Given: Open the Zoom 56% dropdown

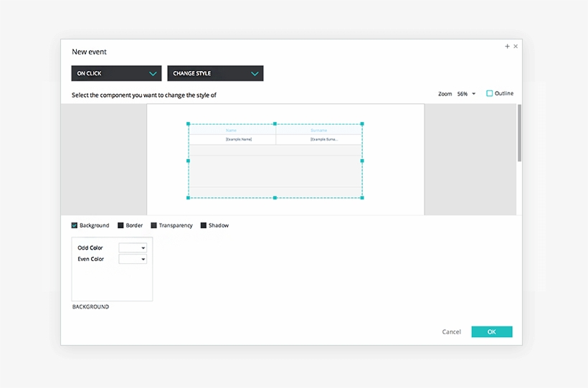Looking at the screenshot, I should [x=466, y=94].
